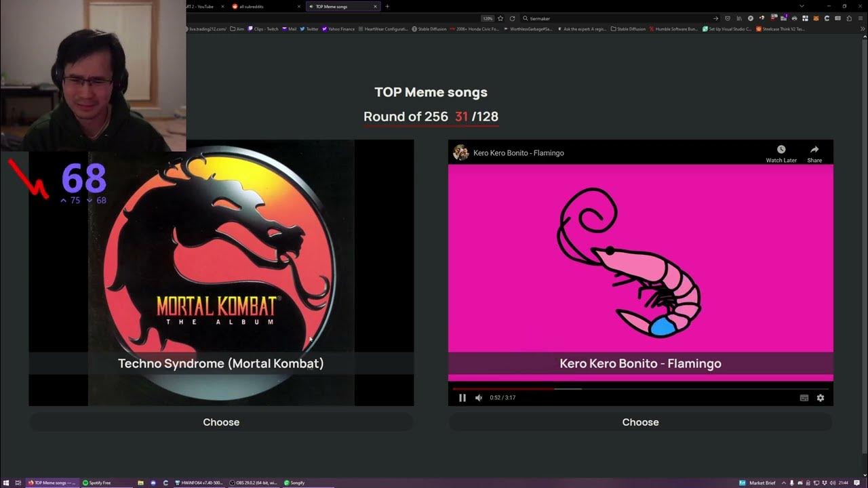Click the 120% zoom level indicator
Screen dimensions: 868x488
(x=488, y=18)
